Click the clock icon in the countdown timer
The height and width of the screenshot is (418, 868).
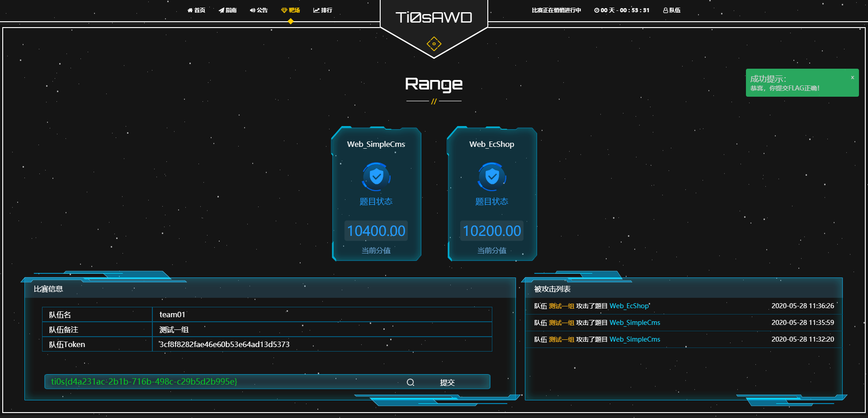pyautogui.click(x=596, y=10)
